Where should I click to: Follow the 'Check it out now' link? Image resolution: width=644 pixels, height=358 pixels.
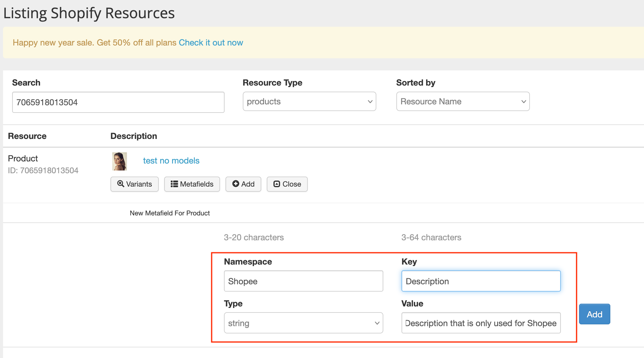pos(211,42)
